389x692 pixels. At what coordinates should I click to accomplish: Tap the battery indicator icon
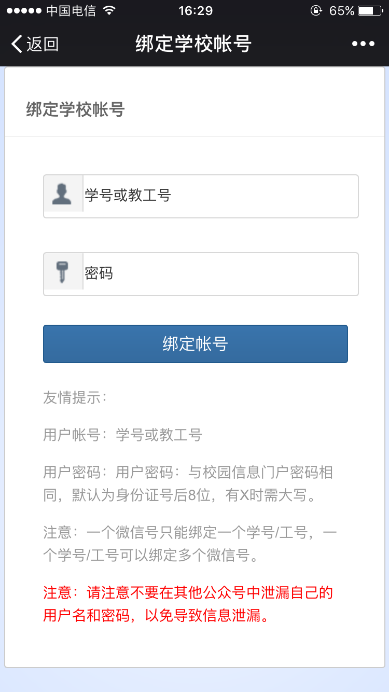(370, 11)
